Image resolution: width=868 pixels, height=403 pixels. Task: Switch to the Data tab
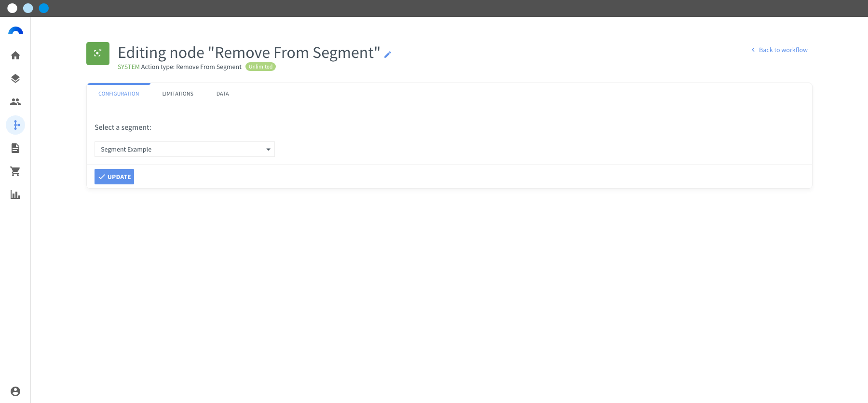coord(223,94)
